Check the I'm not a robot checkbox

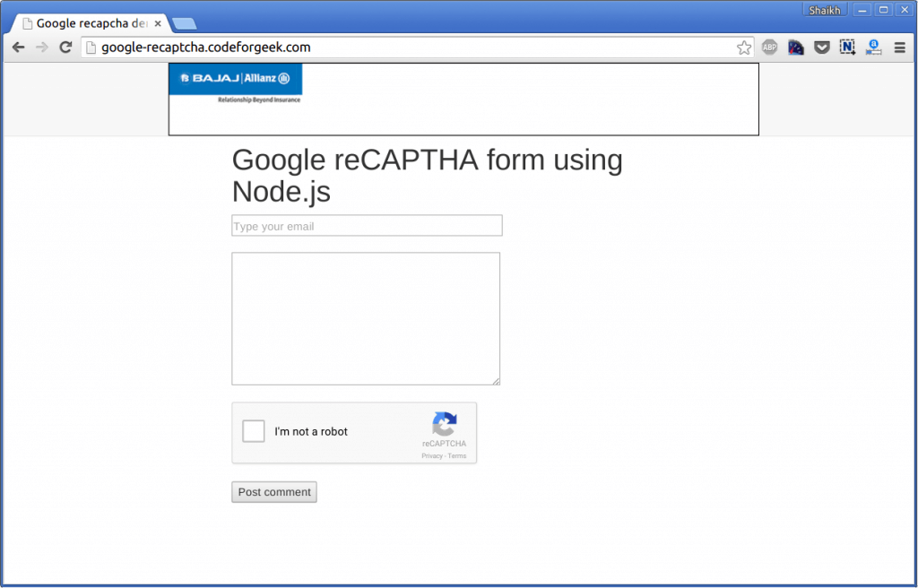[x=254, y=431]
